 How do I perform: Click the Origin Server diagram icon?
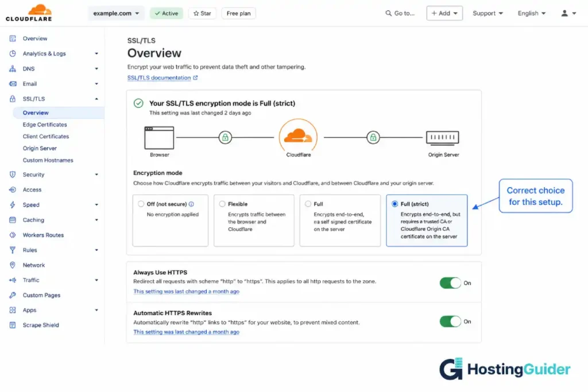tap(443, 138)
